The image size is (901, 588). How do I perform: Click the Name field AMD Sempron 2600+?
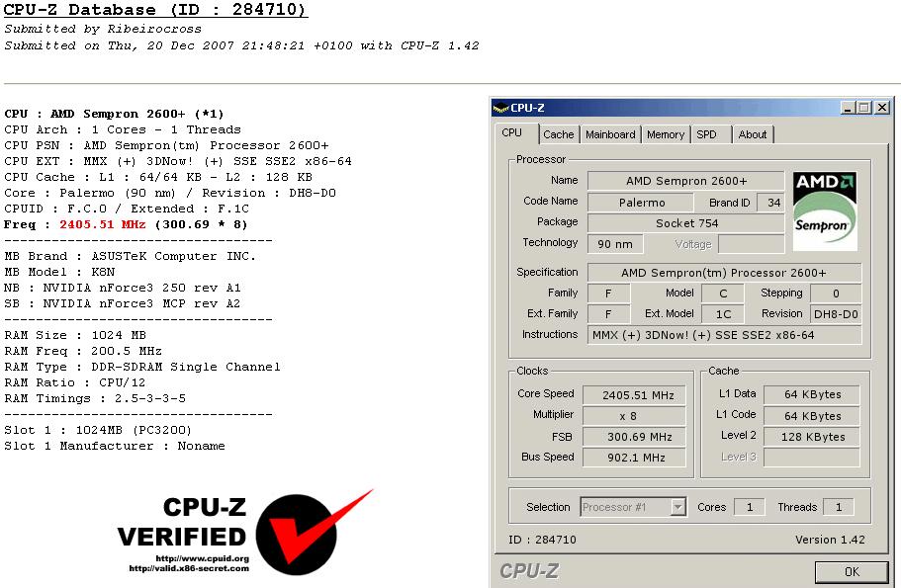[x=686, y=181]
